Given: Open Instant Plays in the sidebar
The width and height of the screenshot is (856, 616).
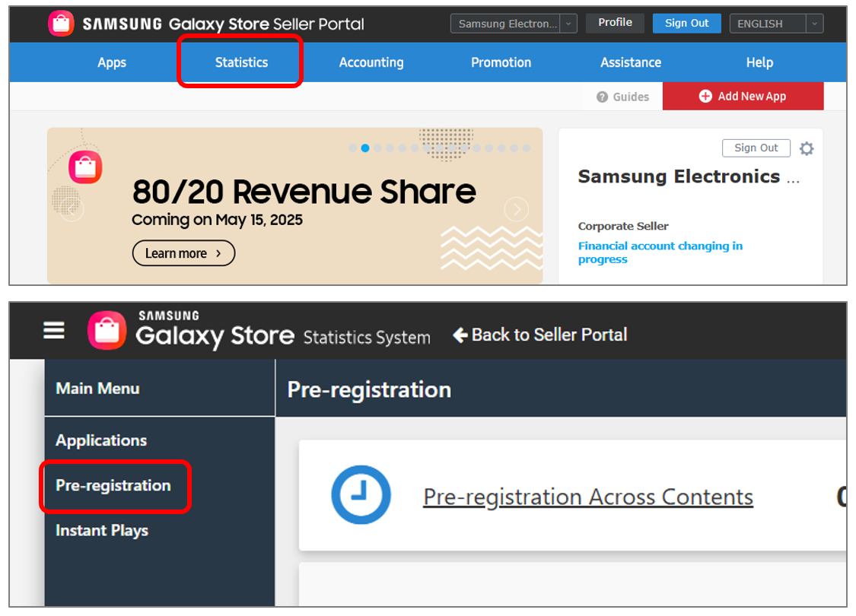Looking at the screenshot, I should tap(102, 530).
